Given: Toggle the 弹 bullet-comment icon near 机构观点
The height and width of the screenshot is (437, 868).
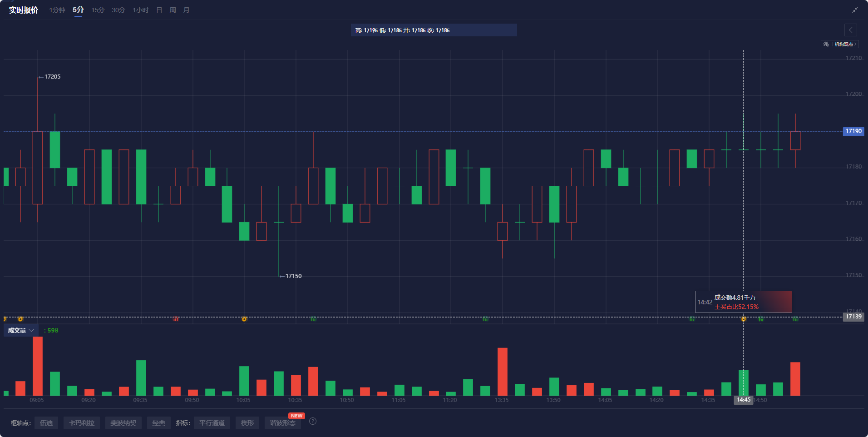Looking at the screenshot, I should pyautogui.click(x=825, y=44).
